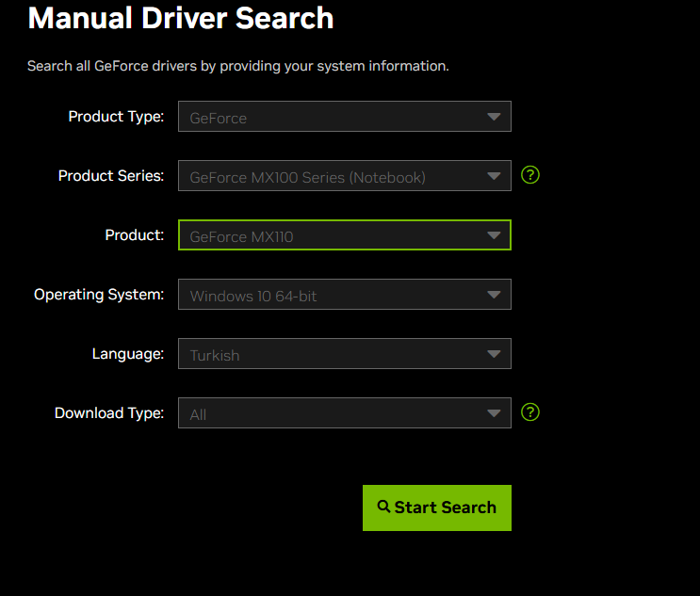Open the Product Series dropdown
The height and width of the screenshot is (596, 700).
coord(345,176)
